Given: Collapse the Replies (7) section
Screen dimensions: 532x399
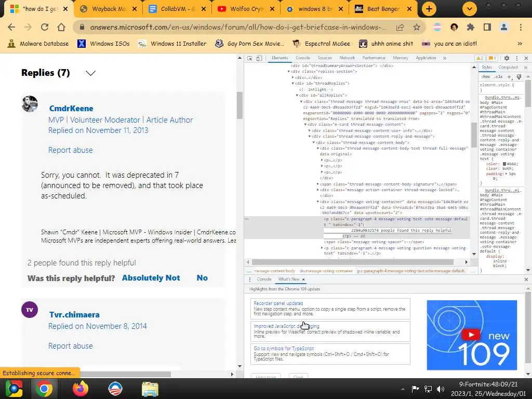Looking at the screenshot, I should pyautogui.click(x=90, y=73).
